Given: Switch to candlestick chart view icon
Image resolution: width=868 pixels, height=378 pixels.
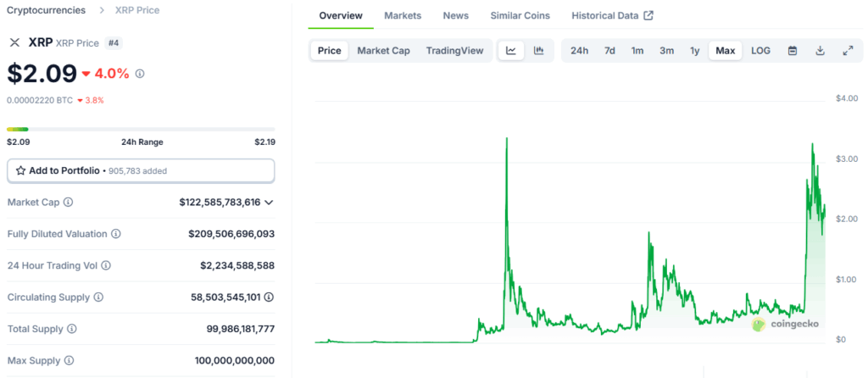Looking at the screenshot, I should click(538, 51).
